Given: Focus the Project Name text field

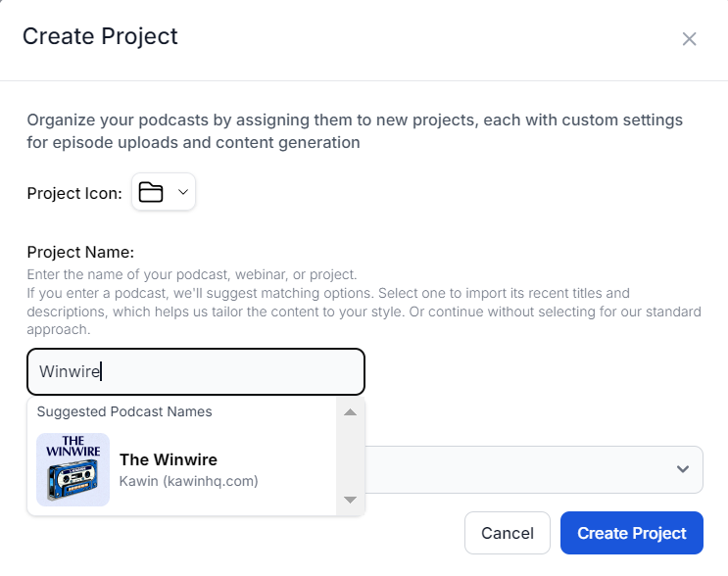Looking at the screenshot, I should point(196,372).
